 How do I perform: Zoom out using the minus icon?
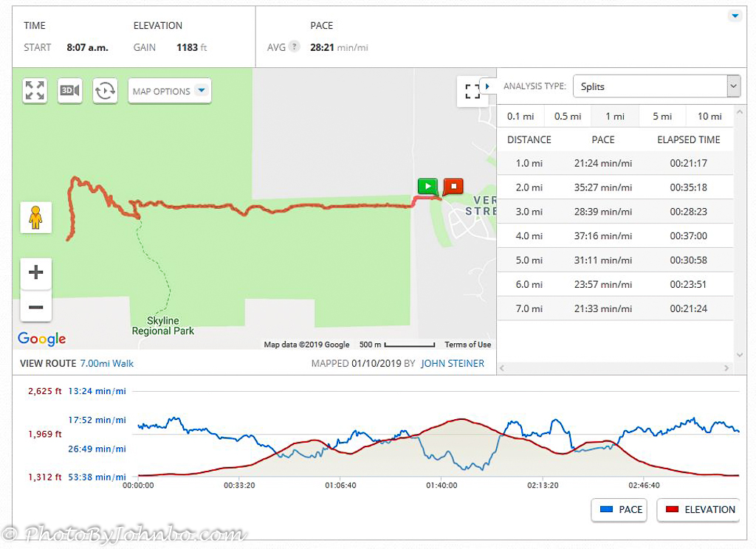[x=36, y=307]
